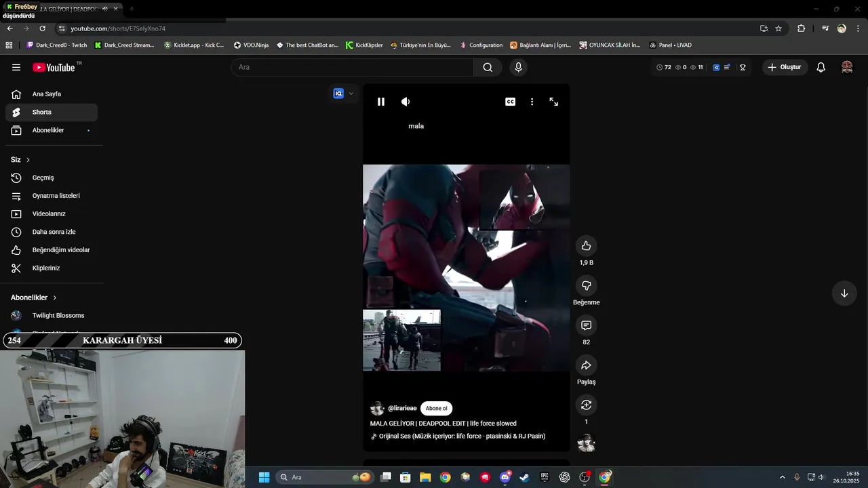Viewport: 868px width, 488px height.
Task: Open the VDO.Ninja bookmark
Action: coord(251,45)
